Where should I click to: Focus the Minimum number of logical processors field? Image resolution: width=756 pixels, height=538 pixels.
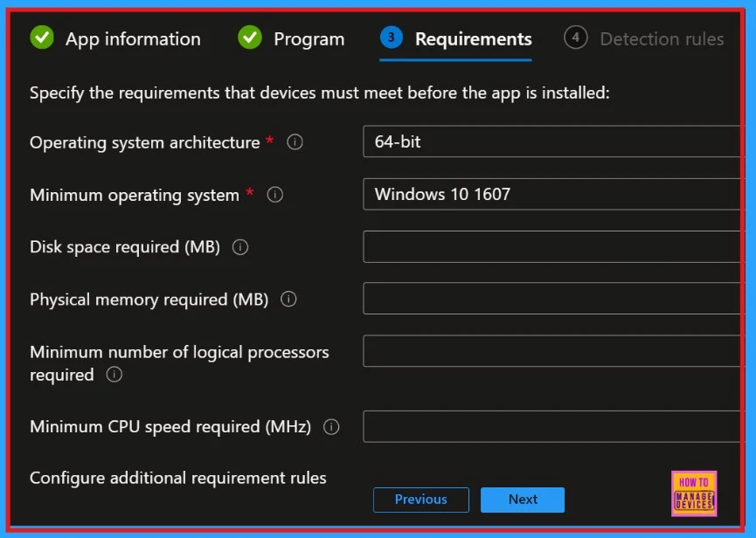[x=552, y=351]
